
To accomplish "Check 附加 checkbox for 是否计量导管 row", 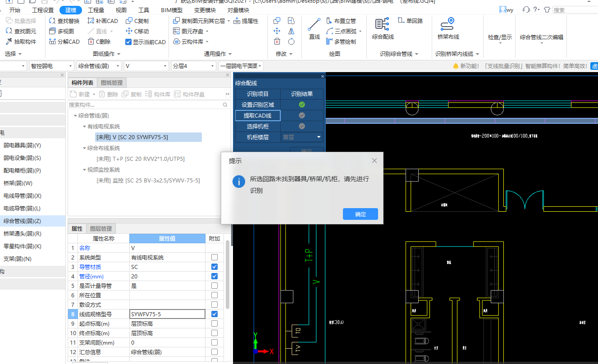I will (x=215, y=286).
